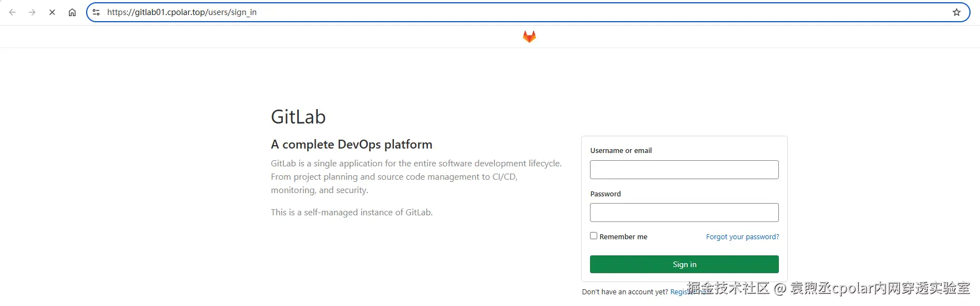Viewport: 980px width, 306px height.
Task: Click the Username or email field
Action: coord(684,170)
